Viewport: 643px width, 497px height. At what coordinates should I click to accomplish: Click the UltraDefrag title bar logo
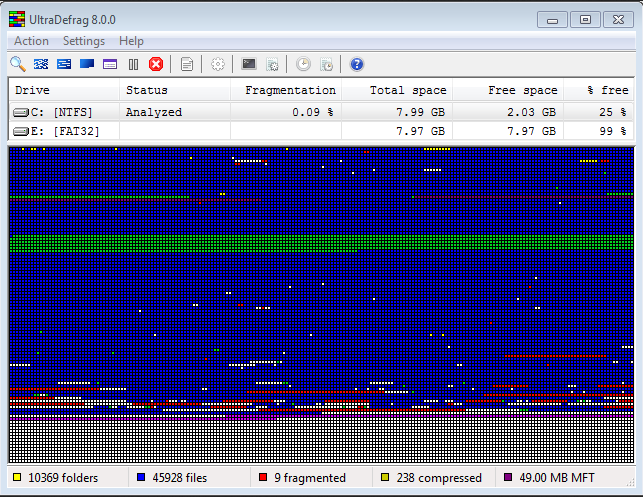pyautogui.click(x=17, y=19)
